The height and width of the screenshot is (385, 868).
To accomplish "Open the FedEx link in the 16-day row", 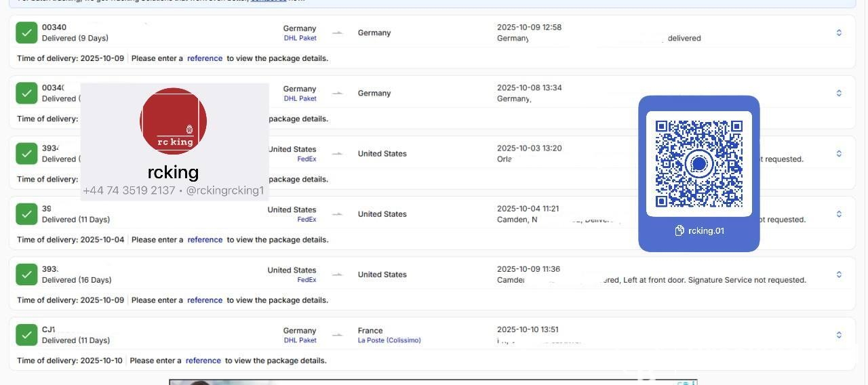I will click(x=307, y=280).
